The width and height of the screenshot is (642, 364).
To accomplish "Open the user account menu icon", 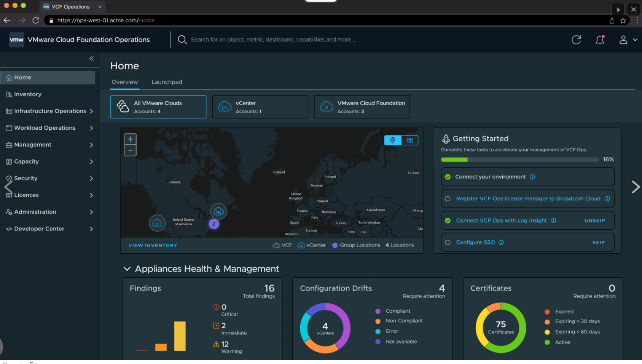I will [x=624, y=40].
